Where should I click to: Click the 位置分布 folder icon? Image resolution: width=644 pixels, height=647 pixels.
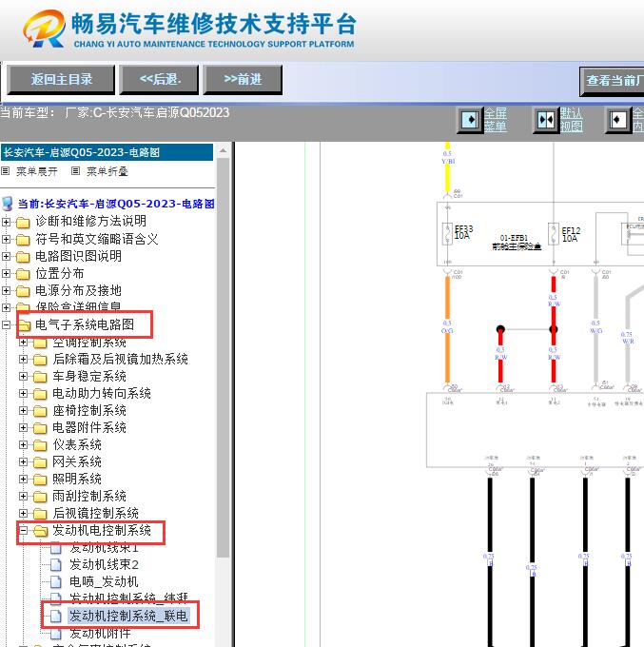(x=23, y=274)
